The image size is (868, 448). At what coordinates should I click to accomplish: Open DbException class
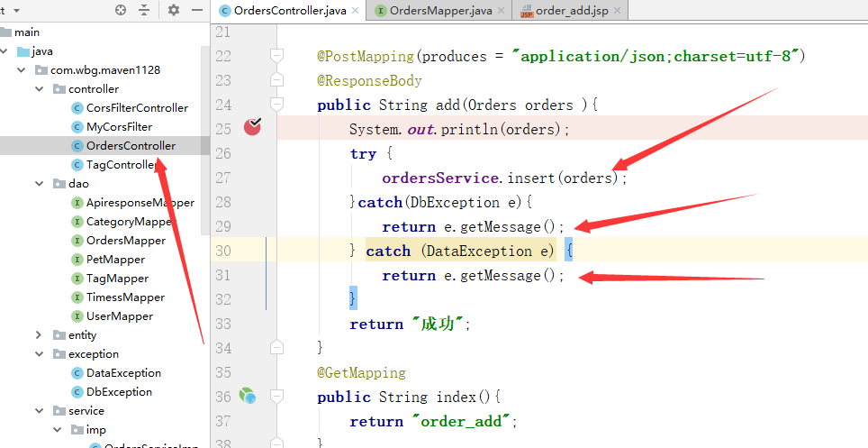(x=119, y=392)
